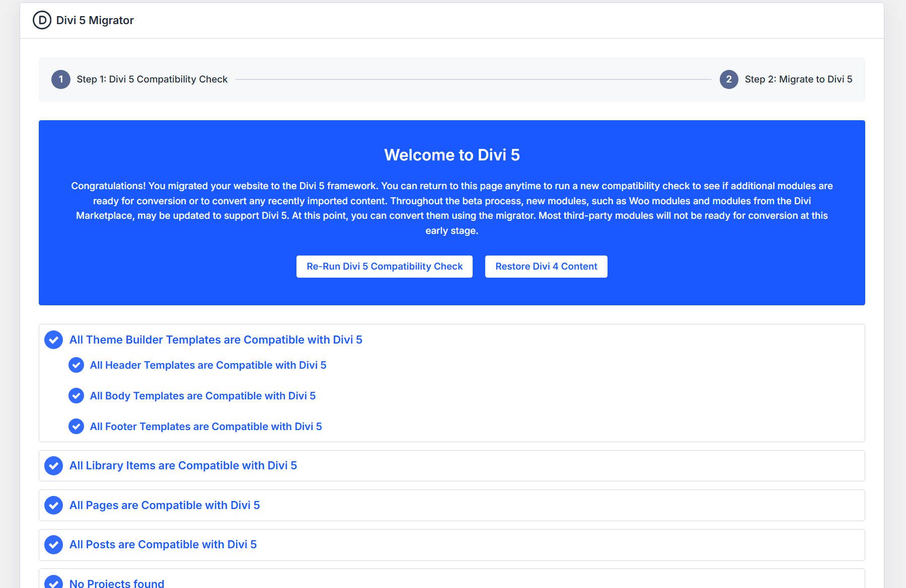Click the checkmark beside Theme Builder Templates

click(53, 340)
